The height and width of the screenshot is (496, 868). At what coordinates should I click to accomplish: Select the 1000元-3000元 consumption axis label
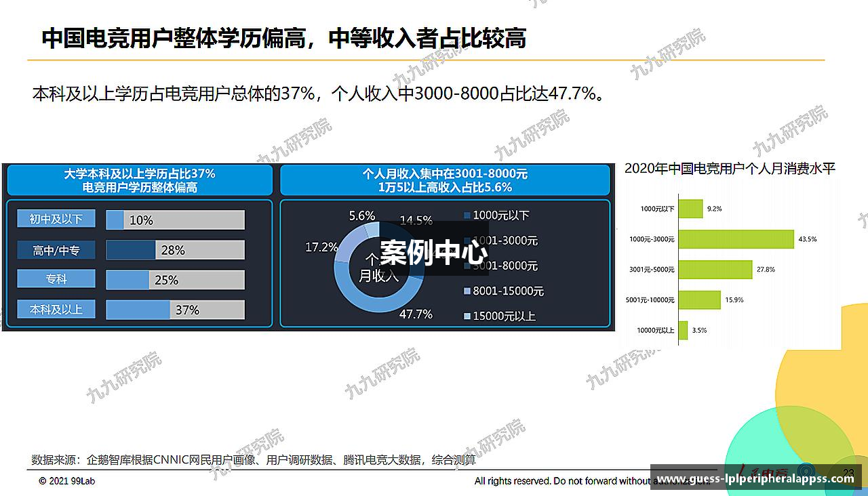pos(652,239)
